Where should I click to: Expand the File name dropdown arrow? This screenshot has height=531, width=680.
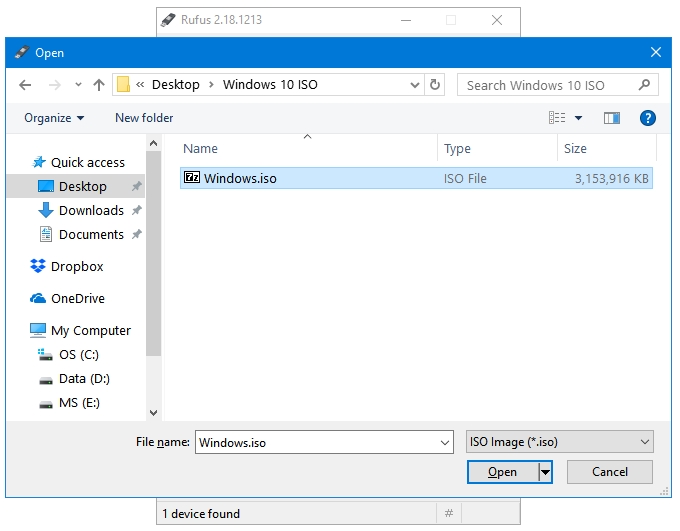(445, 442)
